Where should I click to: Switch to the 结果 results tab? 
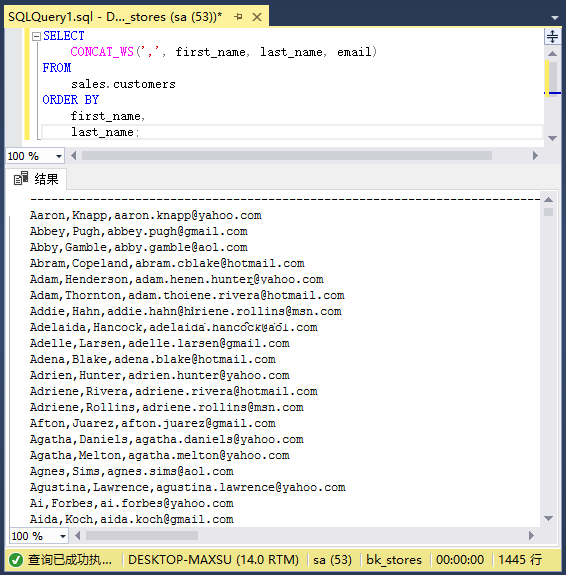[x=36, y=179]
